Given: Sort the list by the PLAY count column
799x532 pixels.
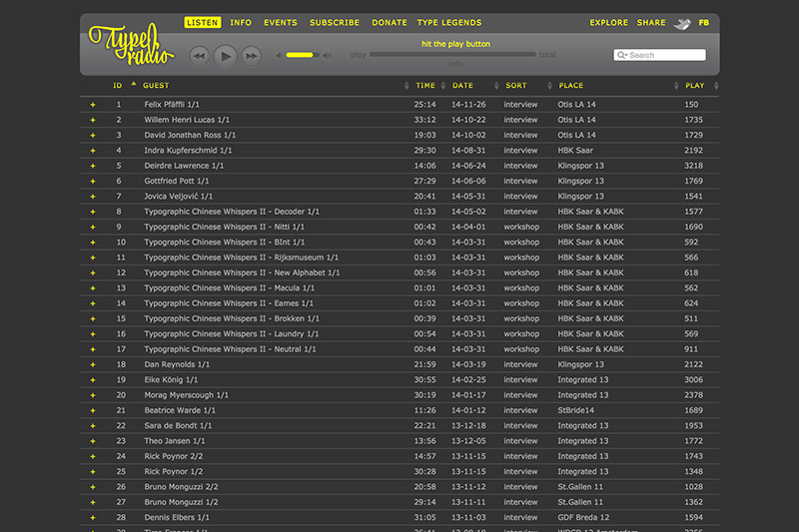Looking at the screenshot, I should tap(695, 86).
